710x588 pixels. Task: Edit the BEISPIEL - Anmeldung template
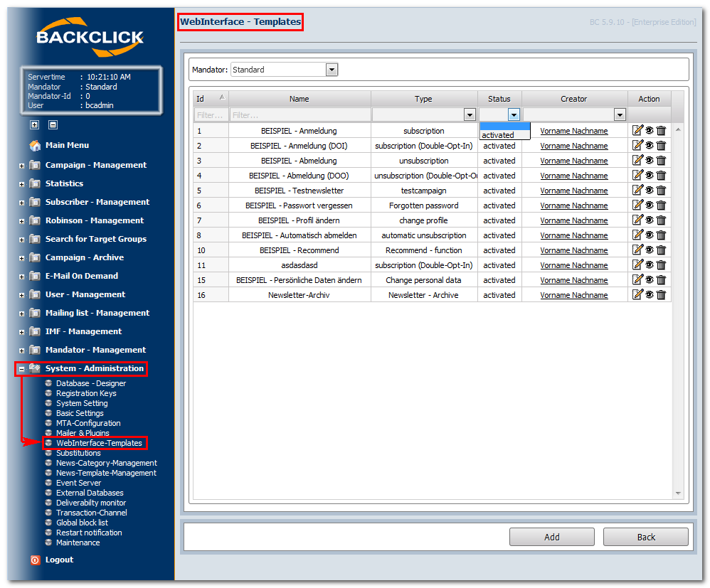click(637, 130)
